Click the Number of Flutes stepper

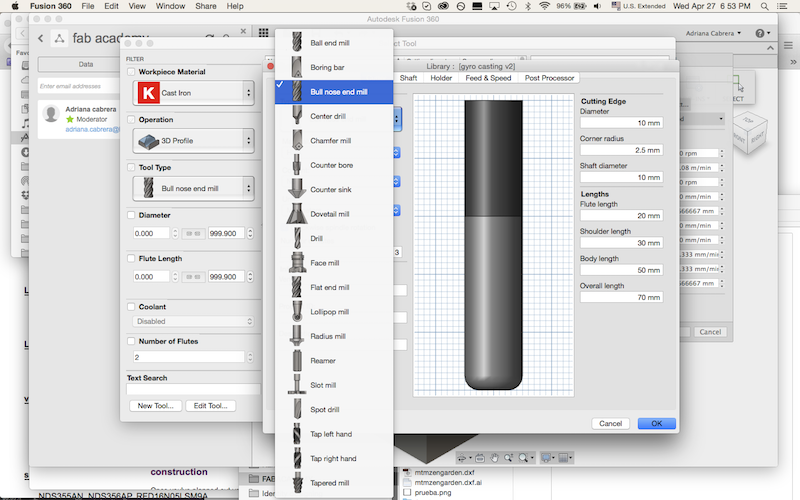250,357
